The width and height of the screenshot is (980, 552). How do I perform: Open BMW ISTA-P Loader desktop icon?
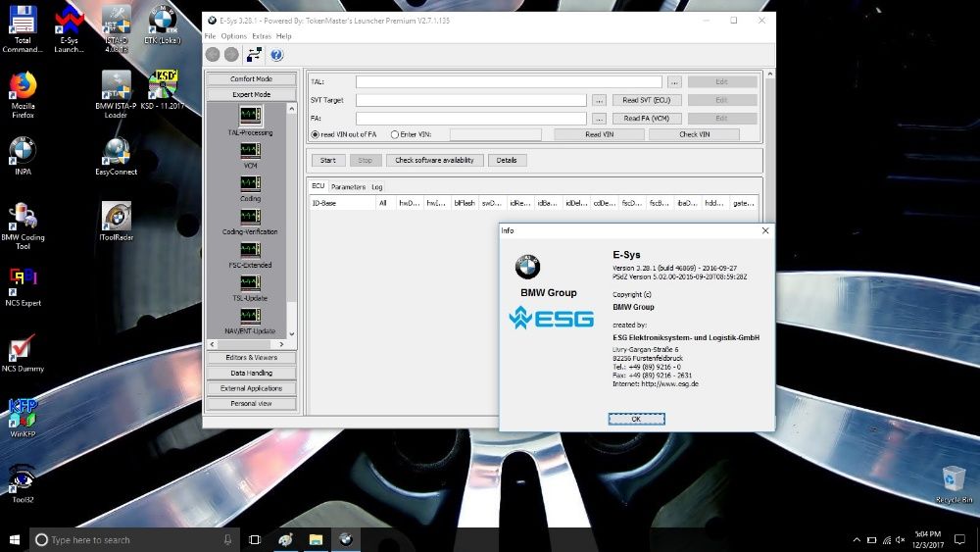tap(117, 94)
